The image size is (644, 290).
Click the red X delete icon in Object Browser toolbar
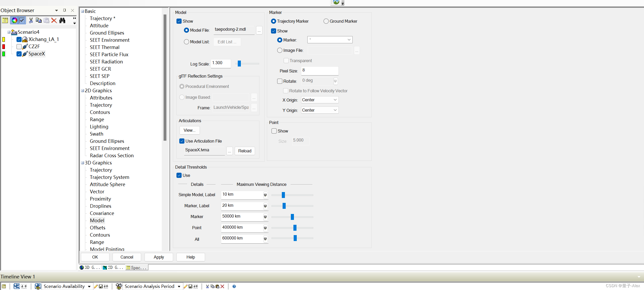pos(54,20)
